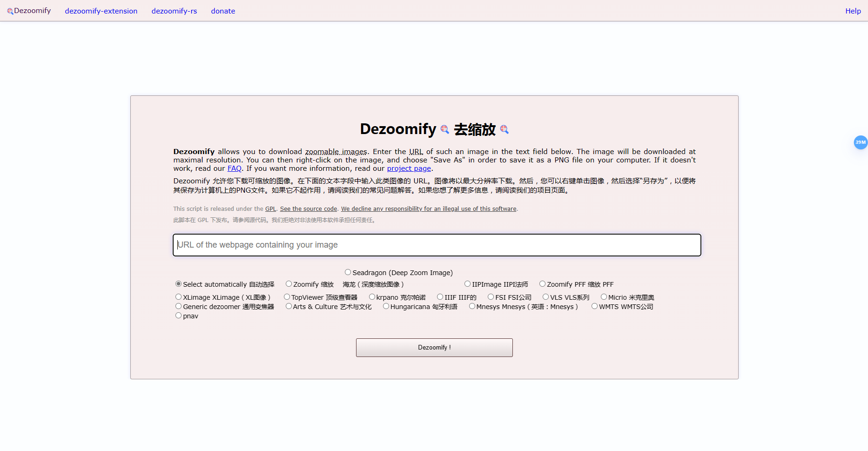Image resolution: width=868 pixels, height=451 pixels.
Task: Click the Chinese GPL notice text 此脚本在 GPL 下发布
Action: (x=202, y=220)
